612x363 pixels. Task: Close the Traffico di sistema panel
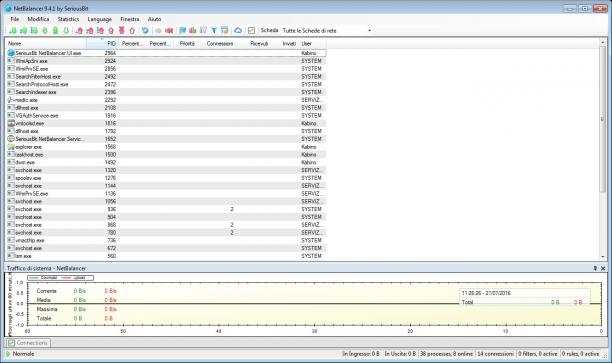point(603,268)
